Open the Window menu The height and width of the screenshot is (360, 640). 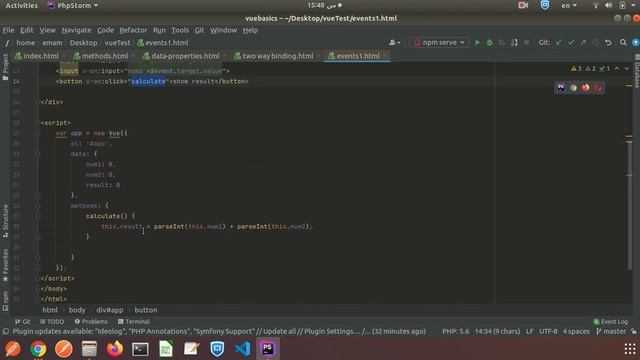(223, 30)
